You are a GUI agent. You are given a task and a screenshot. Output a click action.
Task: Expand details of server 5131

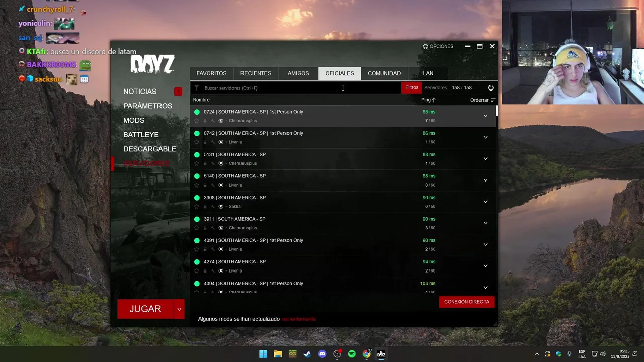point(485,159)
